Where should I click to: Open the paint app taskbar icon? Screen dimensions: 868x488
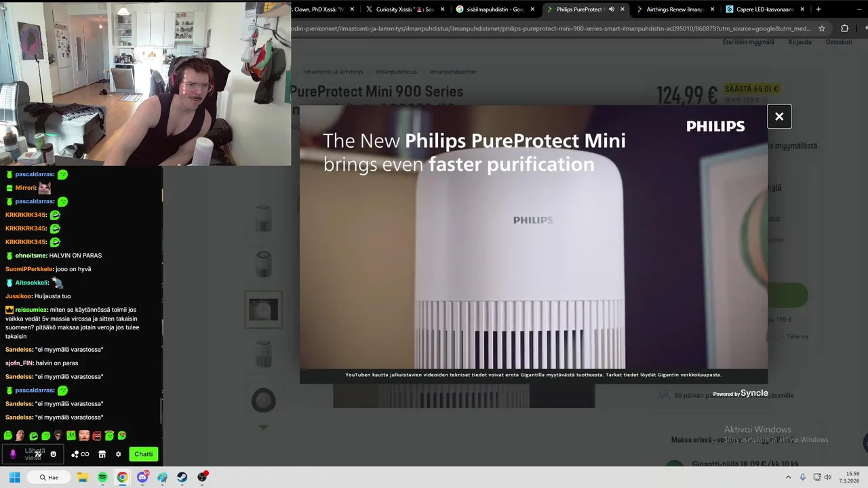[x=162, y=477]
